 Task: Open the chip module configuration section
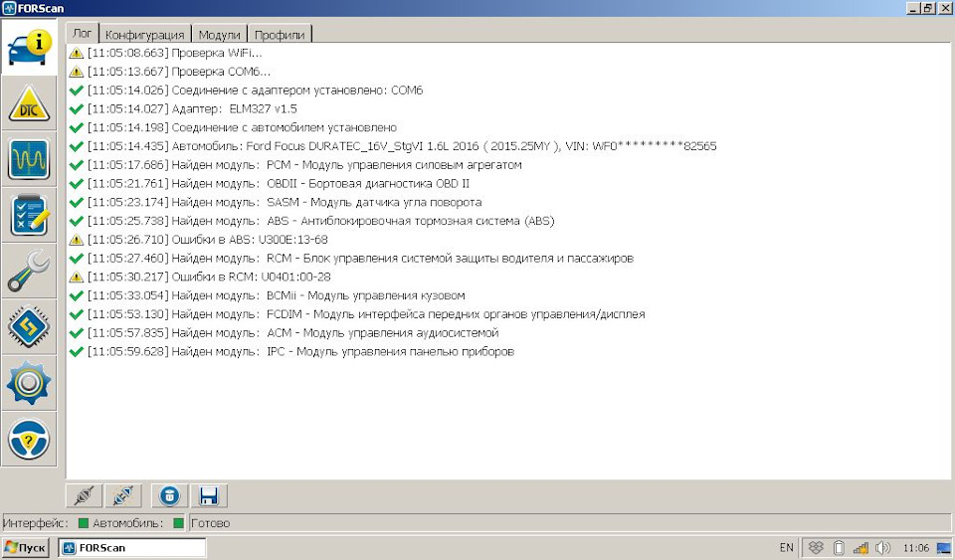tap(29, 327)
